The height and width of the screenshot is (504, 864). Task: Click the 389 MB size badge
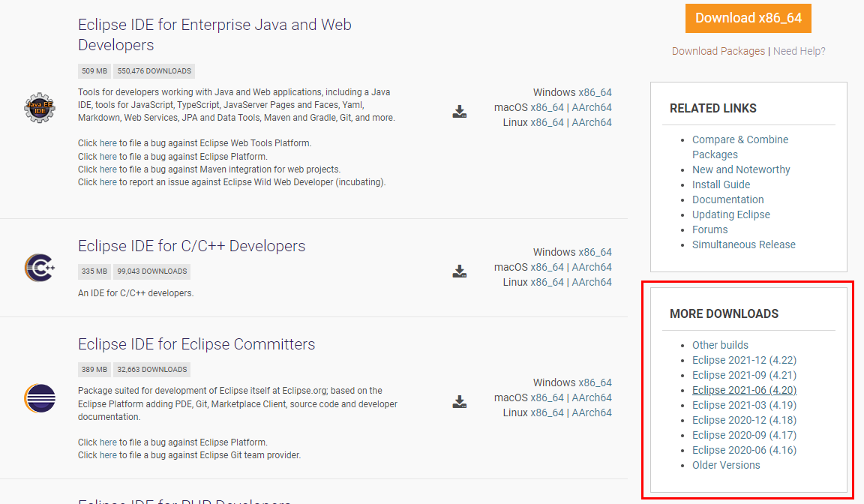(x=94, y=370)
